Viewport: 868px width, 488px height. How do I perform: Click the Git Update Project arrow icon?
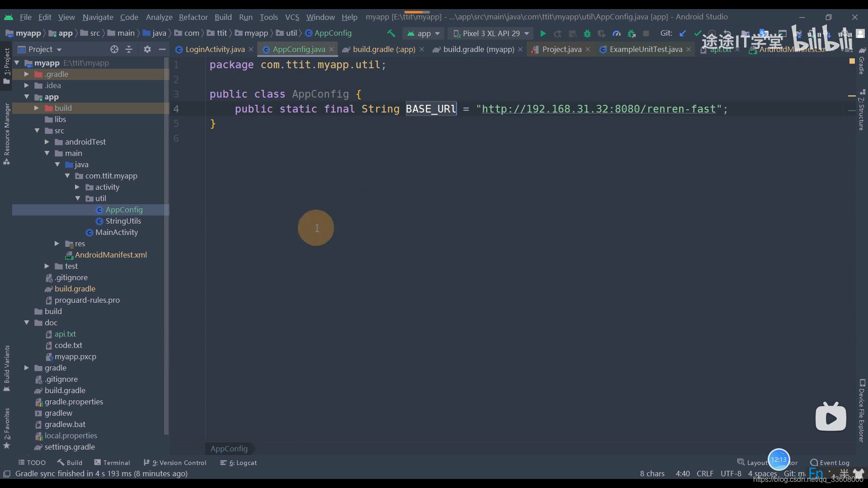coord(683,33)
